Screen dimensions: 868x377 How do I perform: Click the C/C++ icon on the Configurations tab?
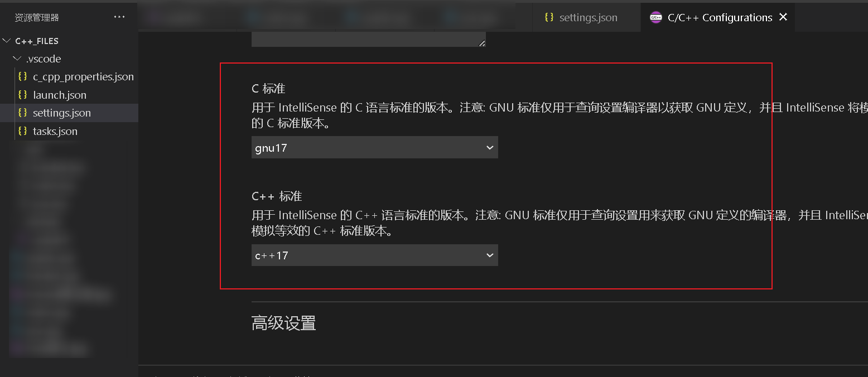(x=656, y=17)
